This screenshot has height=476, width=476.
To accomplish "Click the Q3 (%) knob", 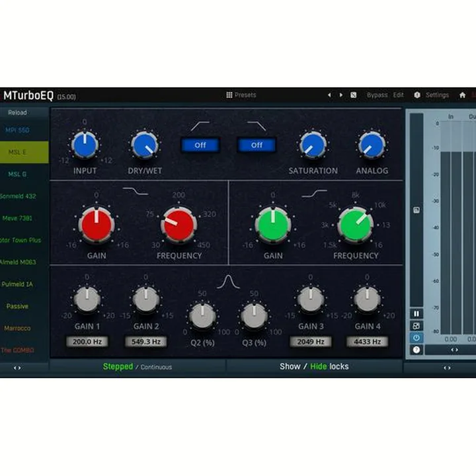I will point(254,315).
